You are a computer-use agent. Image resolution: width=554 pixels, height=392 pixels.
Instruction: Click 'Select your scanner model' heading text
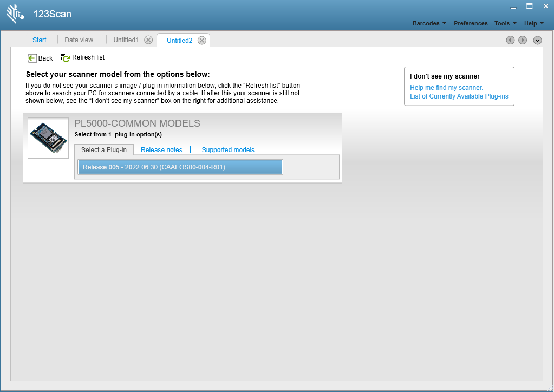pos(118,75)
